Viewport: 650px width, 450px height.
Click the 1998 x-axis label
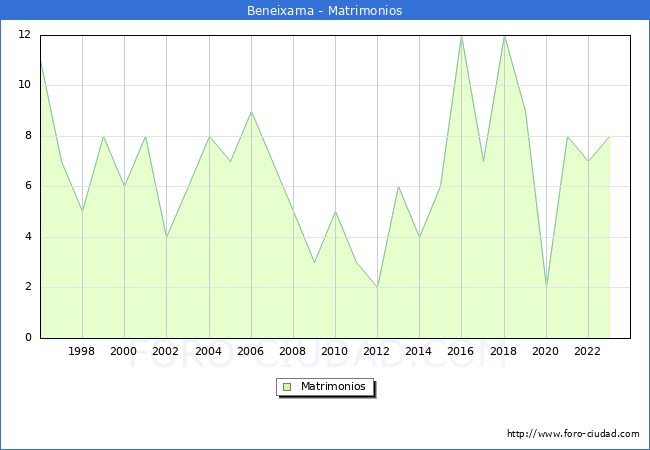(82, 351)
